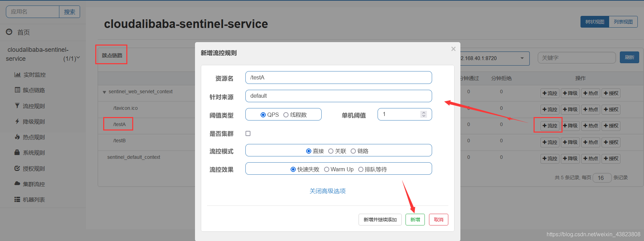The height and width of the screenshot is (241, 644).
Task: Click +流控 in the sentinel_default_context row
Action: click(x=550, y=158)
